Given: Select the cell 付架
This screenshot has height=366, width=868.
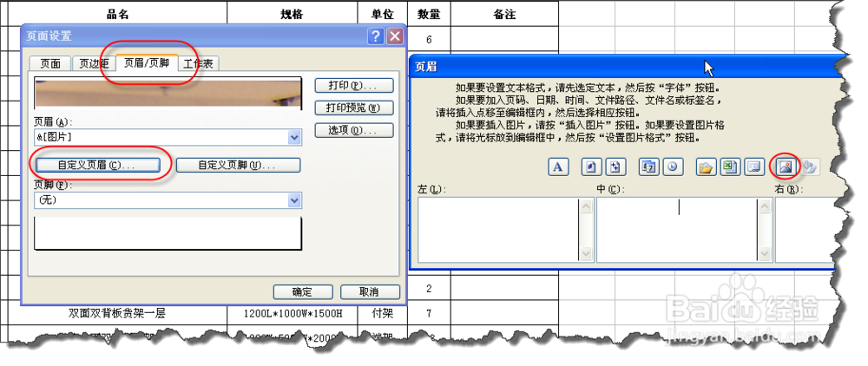Looking at the screenshot, I should [x=383, y=313].
